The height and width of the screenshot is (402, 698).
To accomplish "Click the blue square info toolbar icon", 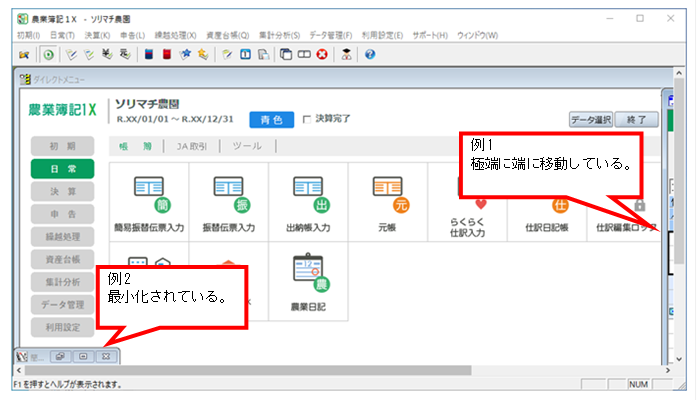I will coord(245,54).
